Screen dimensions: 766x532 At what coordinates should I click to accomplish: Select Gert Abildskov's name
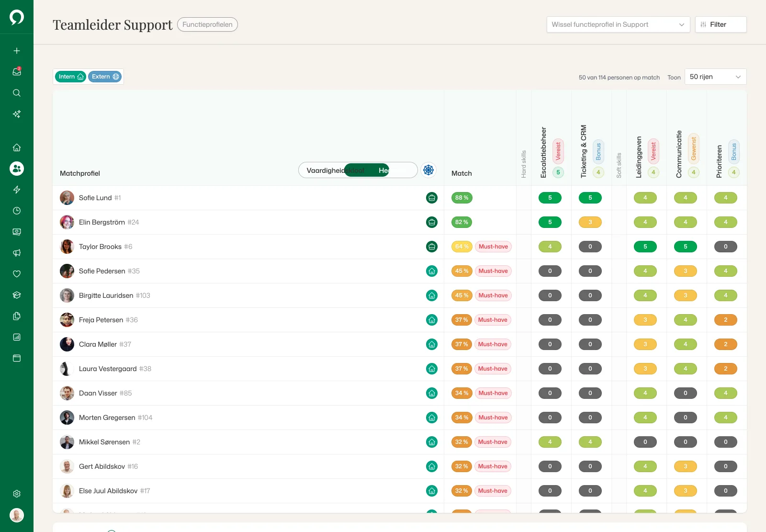tap(102, 466)
